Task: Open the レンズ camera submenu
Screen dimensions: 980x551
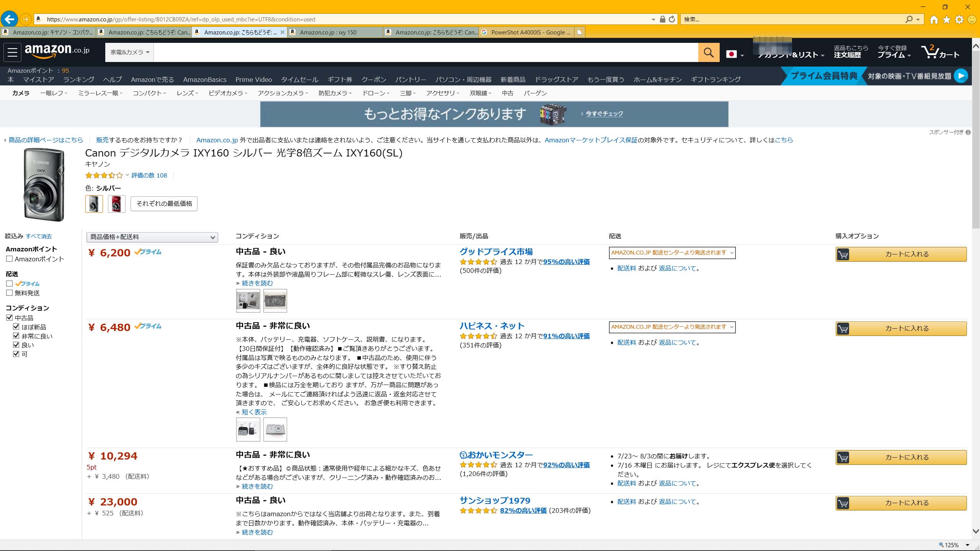Action: 187,93
